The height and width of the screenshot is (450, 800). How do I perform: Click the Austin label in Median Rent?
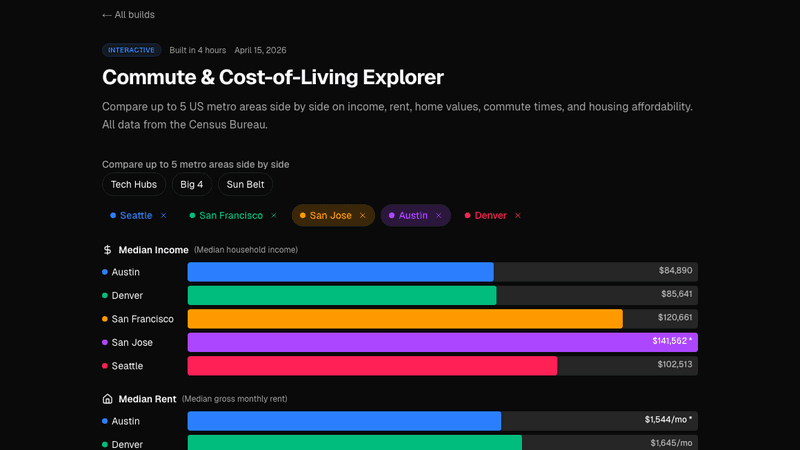126,421
